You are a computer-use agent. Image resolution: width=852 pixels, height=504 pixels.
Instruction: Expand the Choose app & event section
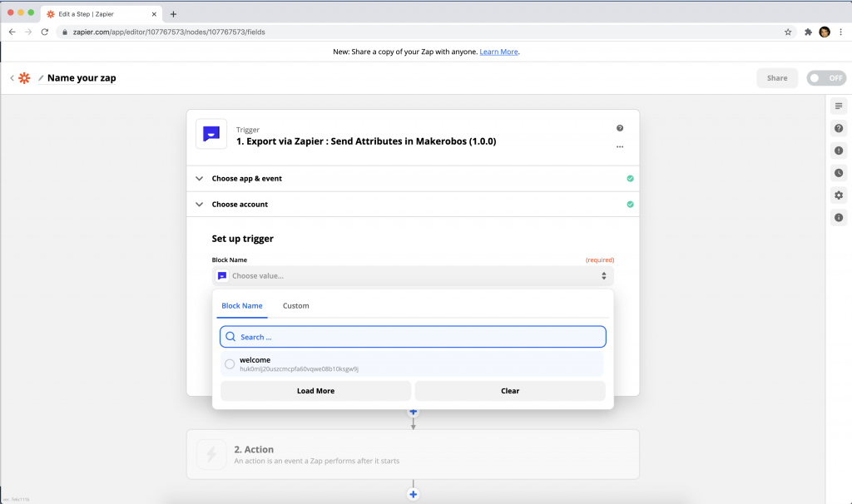tap(413, 178)
